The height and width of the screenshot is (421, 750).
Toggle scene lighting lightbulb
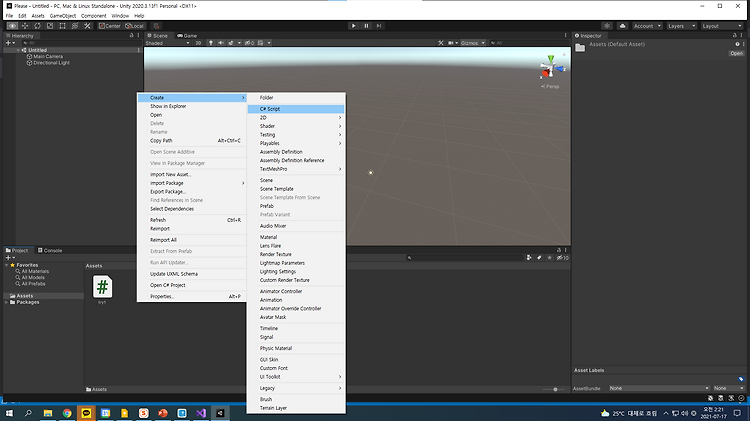[x=210, y=43]
